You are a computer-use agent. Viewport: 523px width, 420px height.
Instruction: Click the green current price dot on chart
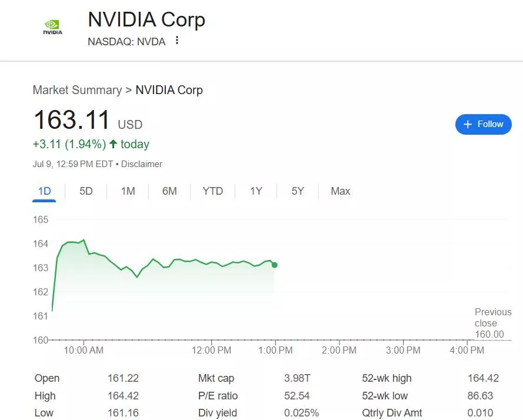click(275, 265)
